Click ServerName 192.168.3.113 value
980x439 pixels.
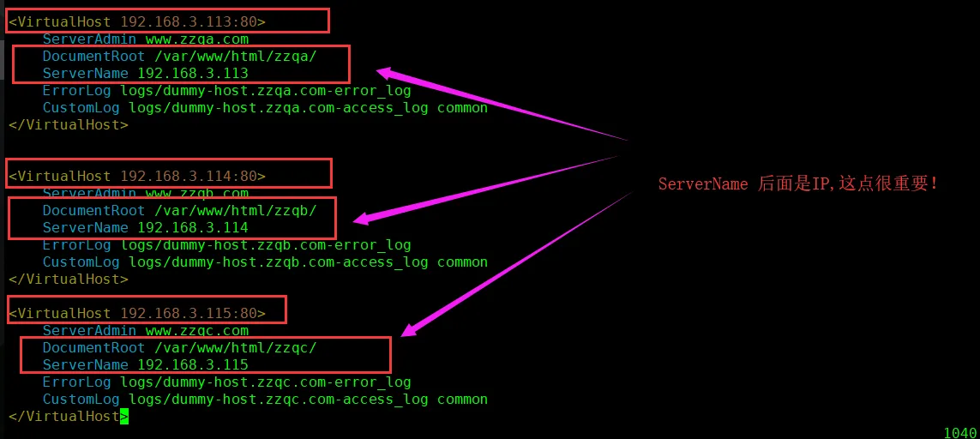(193, 73)
